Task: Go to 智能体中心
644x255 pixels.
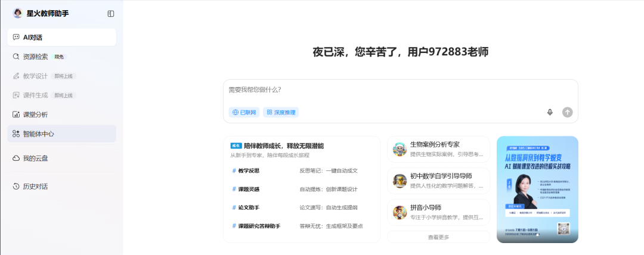Action: click(x=61, y=134)
